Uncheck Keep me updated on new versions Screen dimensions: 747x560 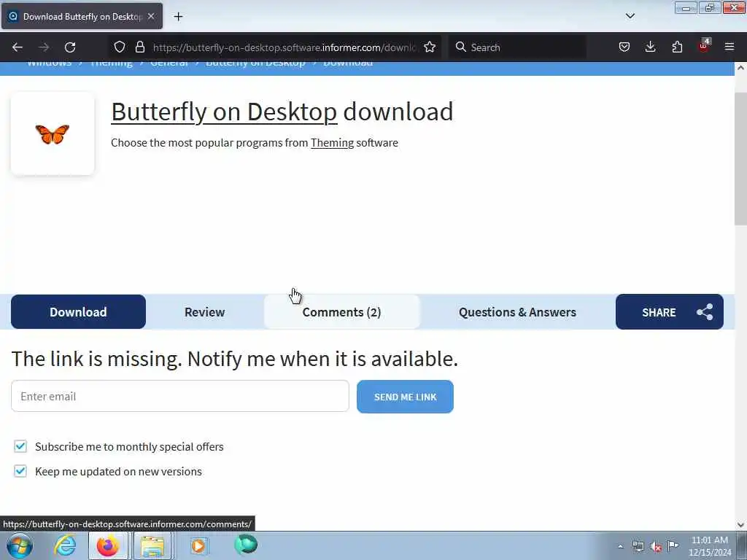click(x=20, y=472)
